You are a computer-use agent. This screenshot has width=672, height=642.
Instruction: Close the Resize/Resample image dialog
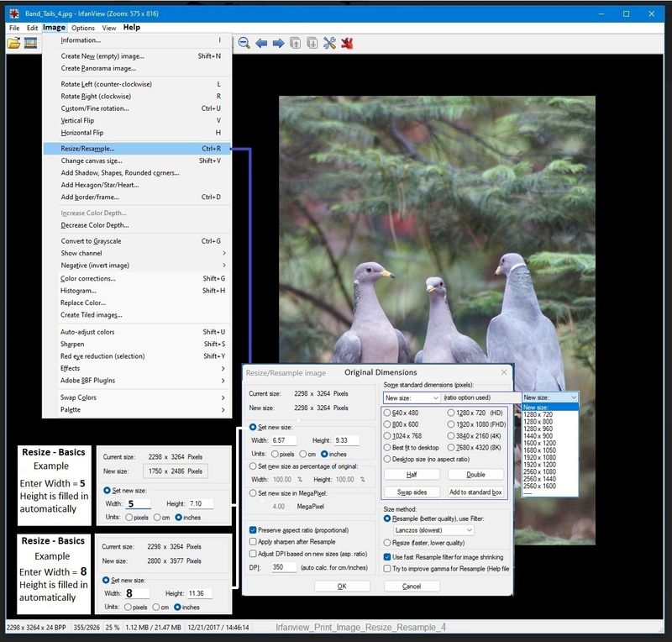(504, 372)
